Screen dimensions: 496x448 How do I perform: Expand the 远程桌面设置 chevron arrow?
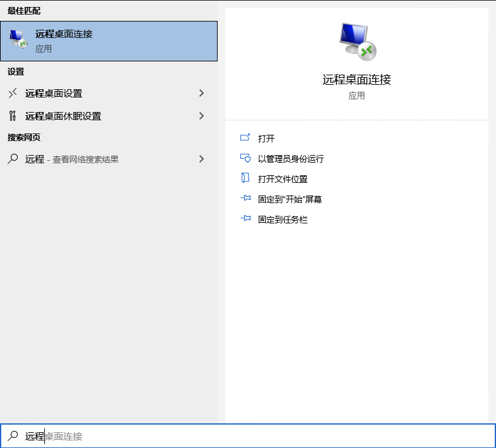pyautogui.click(x=201, y=93)
